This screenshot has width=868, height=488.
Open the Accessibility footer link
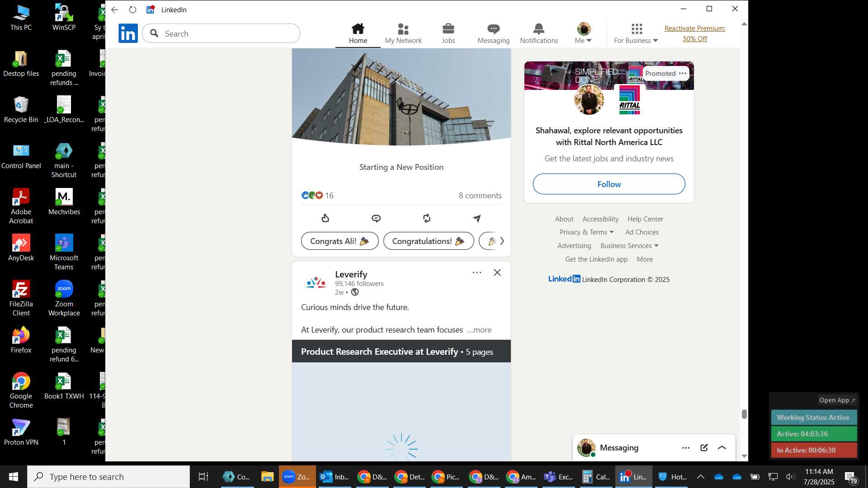600,219
